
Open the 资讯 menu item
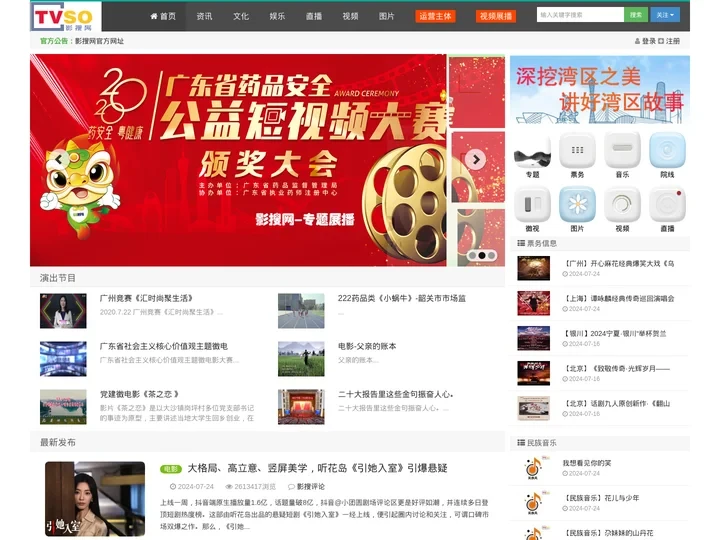click(204, 16)
